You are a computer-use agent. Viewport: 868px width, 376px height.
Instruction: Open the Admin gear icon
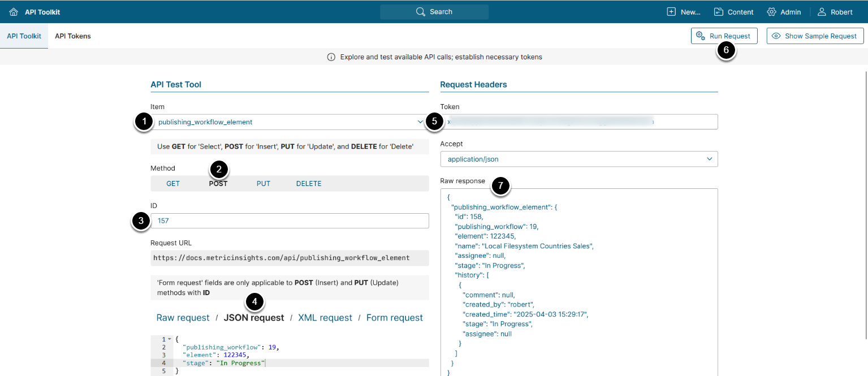pyautogui.click(x=771, y=12)
